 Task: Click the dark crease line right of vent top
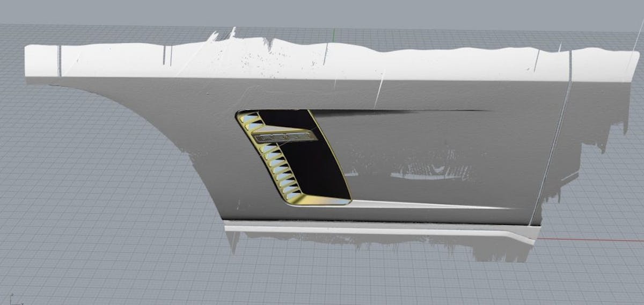(x=402, y=112)
